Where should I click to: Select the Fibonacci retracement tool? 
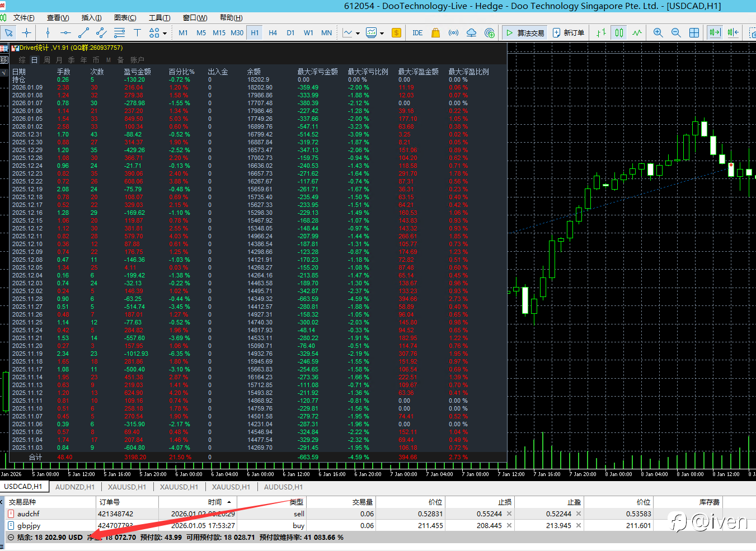tap(119, 32)
